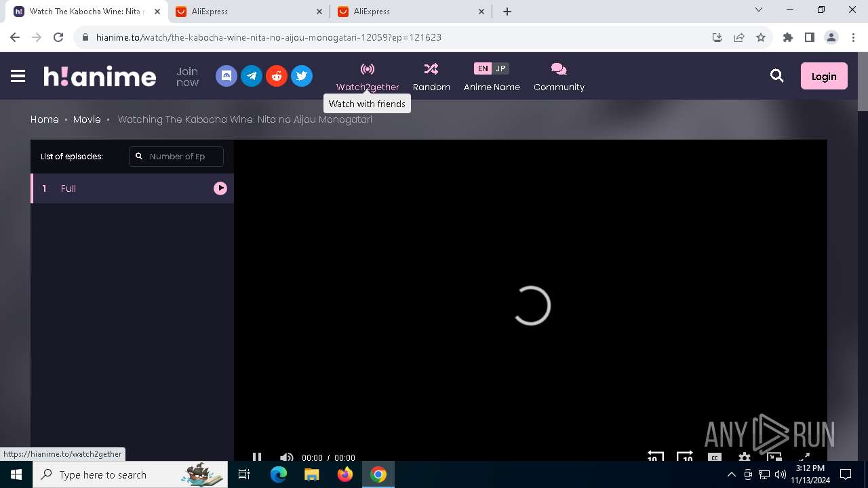Image resolution: width=868 pixels, height=488 pixels.
Task: Launch Firefox from taskbar
Action: point(345,474)
